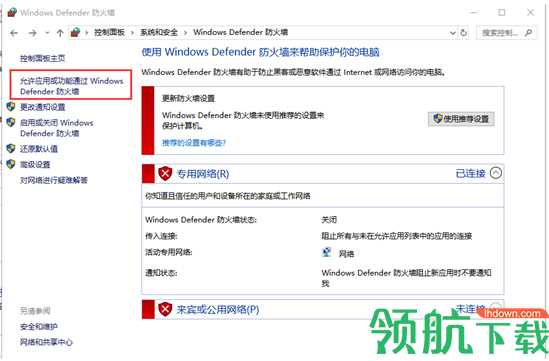Click 专用网络(R) section heading

coord(203,174)
